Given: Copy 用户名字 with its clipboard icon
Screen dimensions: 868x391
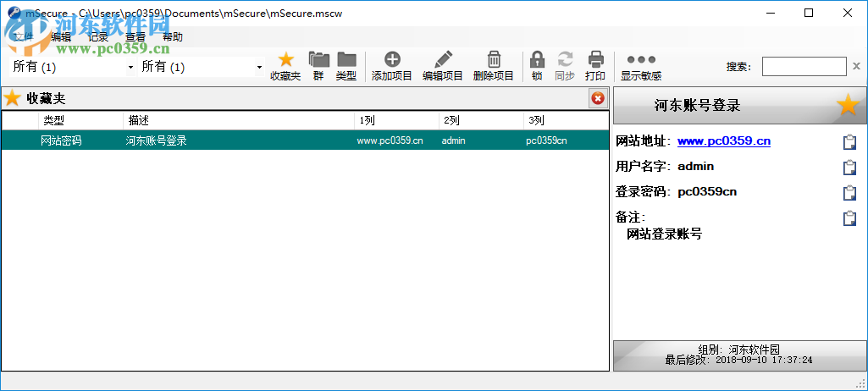Looking at the screenshot, I should point(849,168).
